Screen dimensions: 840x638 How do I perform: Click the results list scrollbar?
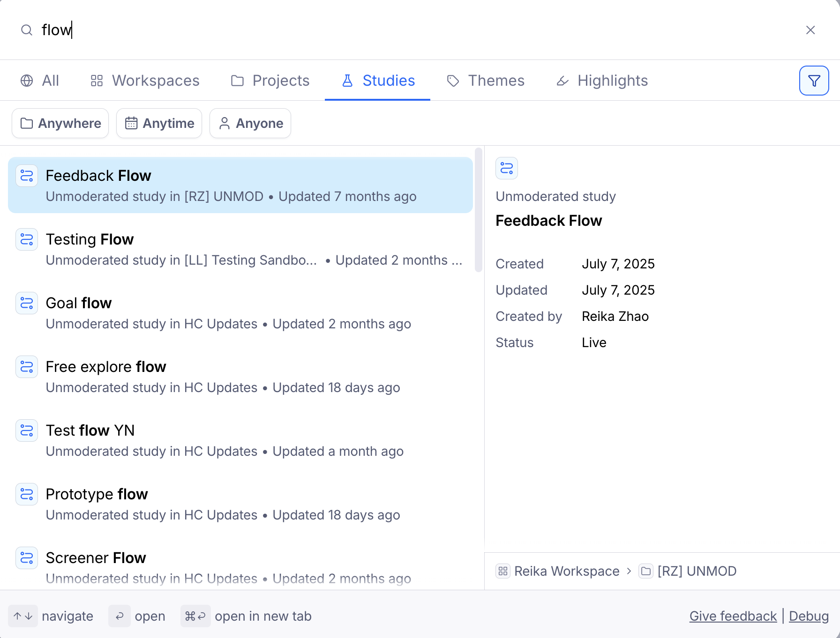tap(478, 210)
